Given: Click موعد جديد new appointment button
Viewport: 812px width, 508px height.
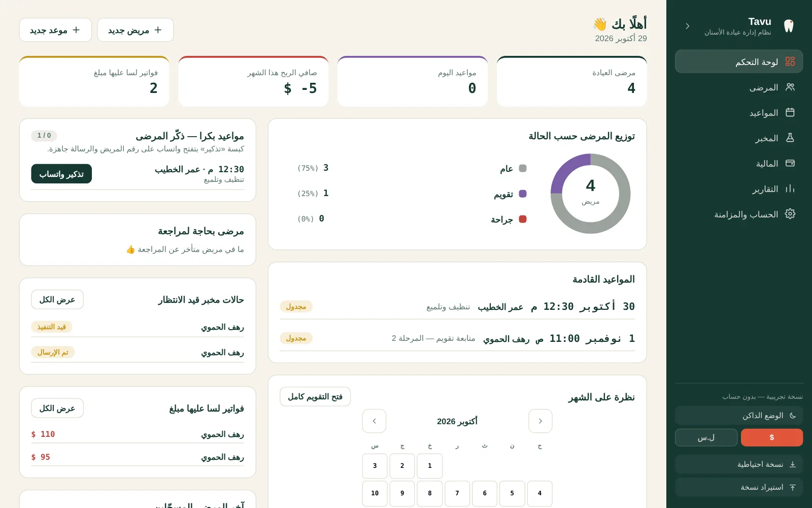Looking at the screenshot, I should tap(55, 30).
